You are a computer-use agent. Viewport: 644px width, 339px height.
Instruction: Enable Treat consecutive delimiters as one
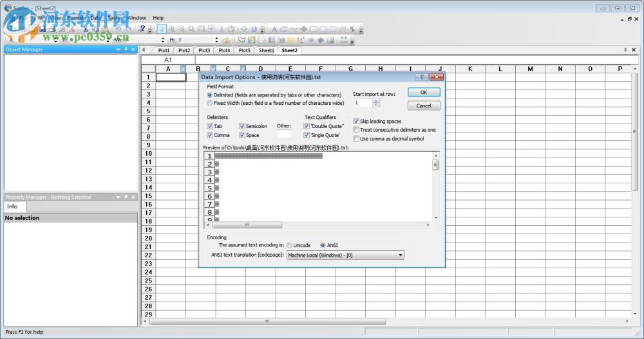pyautogui.click(x=356, y=130)
